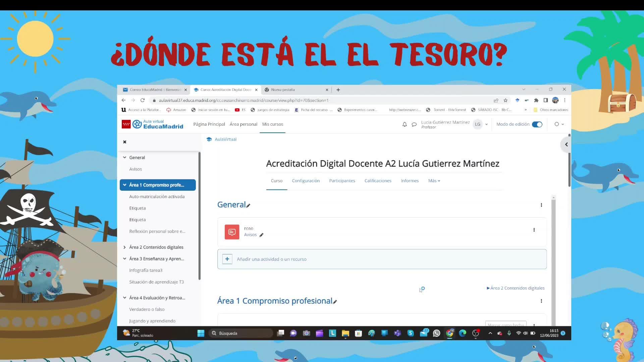Toggle Modo de edición switch
The image size is (644, 362).
tap(537, 124)
